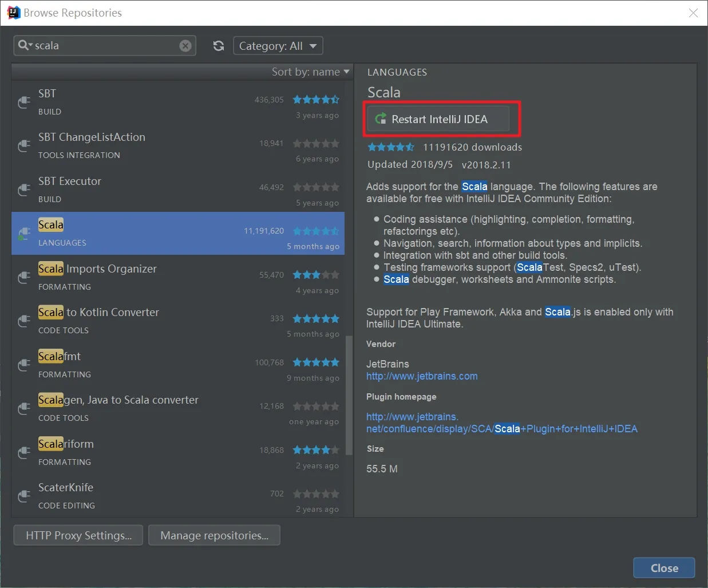Click Scalafmt star rating
The image size is (708, 588).
coord(316,362)
